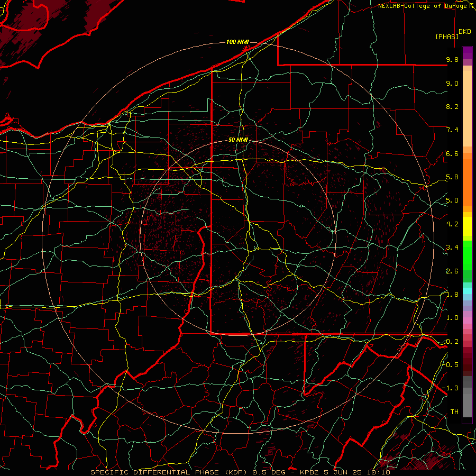Click the -1.3 legend value

tap(451, 388)
